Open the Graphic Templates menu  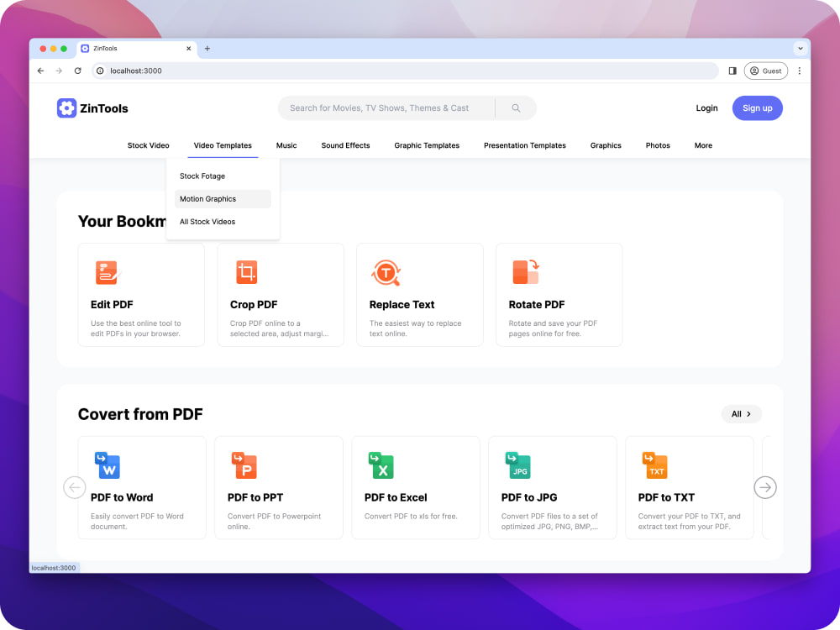(x=427, y=145)
